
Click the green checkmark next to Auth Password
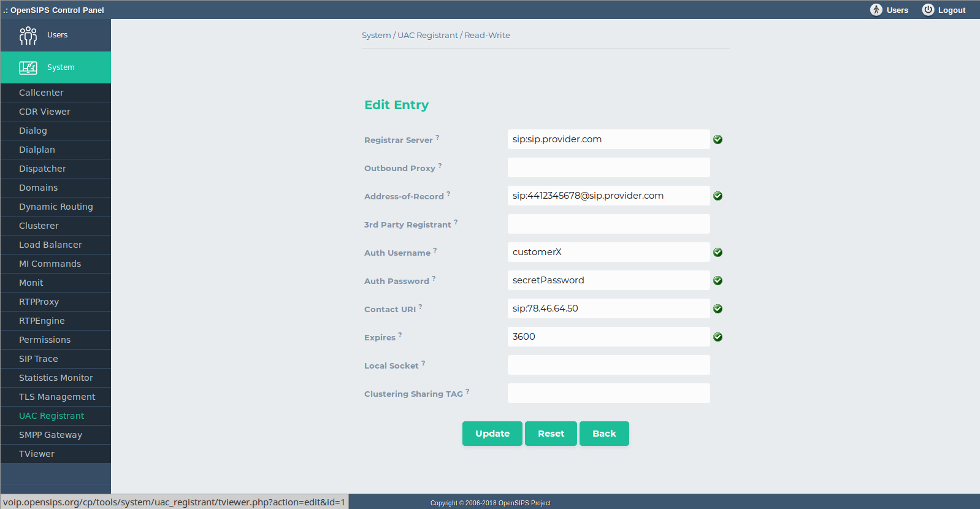pos(718,281)
